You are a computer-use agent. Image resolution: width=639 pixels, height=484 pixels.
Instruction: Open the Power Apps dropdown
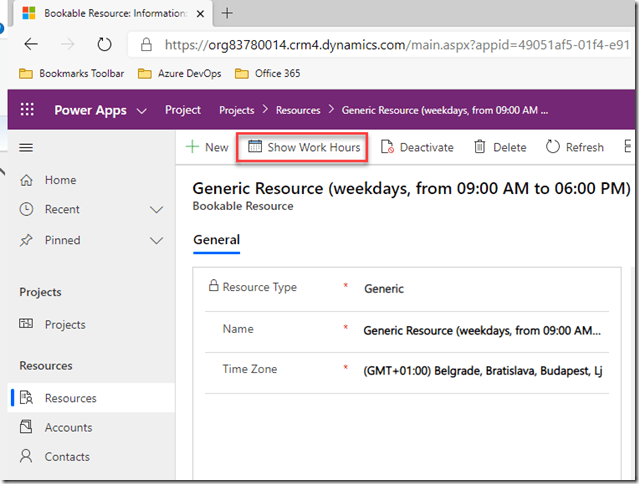[141, 110]
